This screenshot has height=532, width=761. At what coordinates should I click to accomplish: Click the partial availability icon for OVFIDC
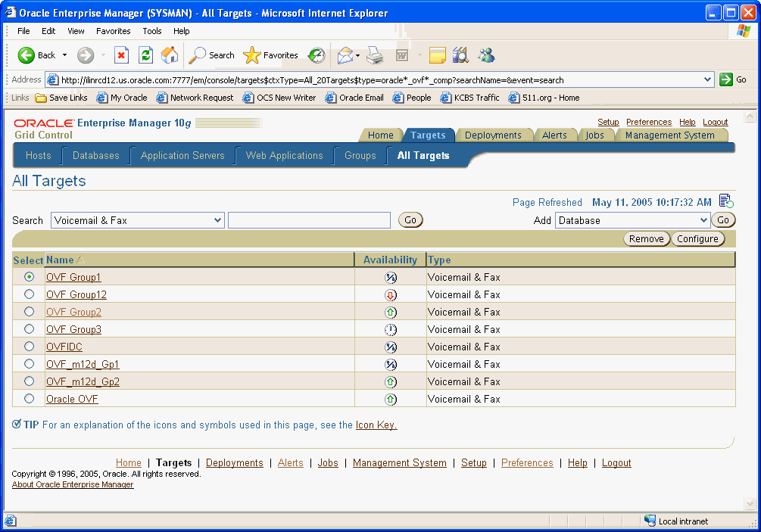391,347
